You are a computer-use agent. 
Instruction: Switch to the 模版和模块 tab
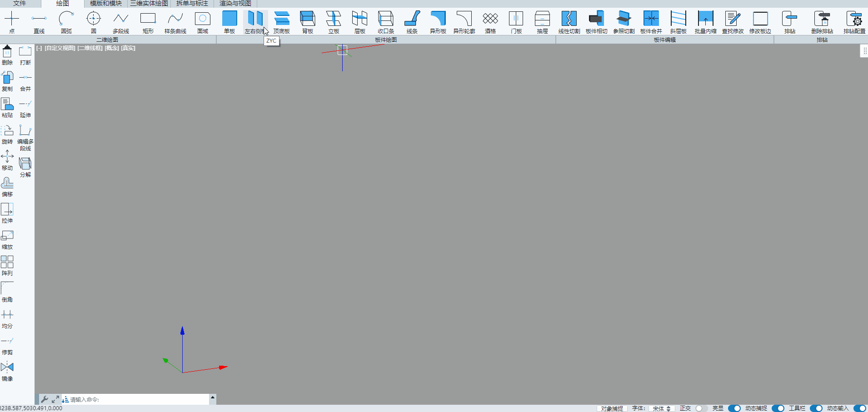point(105,4)
